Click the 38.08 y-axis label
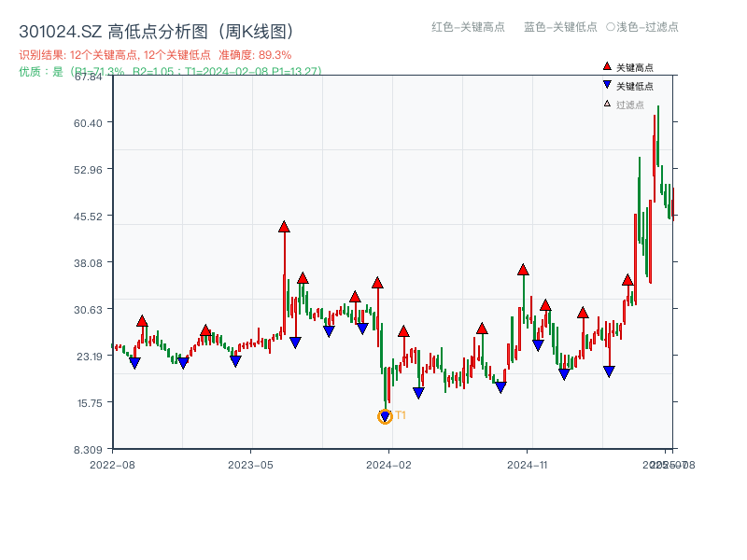747x560 pixels. coord(88,263)
